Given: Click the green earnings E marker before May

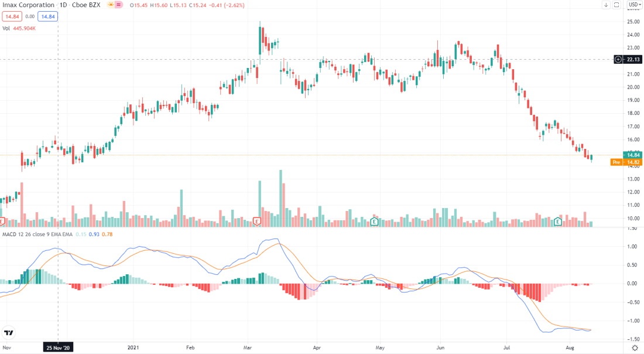Looking at the screenshot, I should pyautogui.click(x=374, y=222).
